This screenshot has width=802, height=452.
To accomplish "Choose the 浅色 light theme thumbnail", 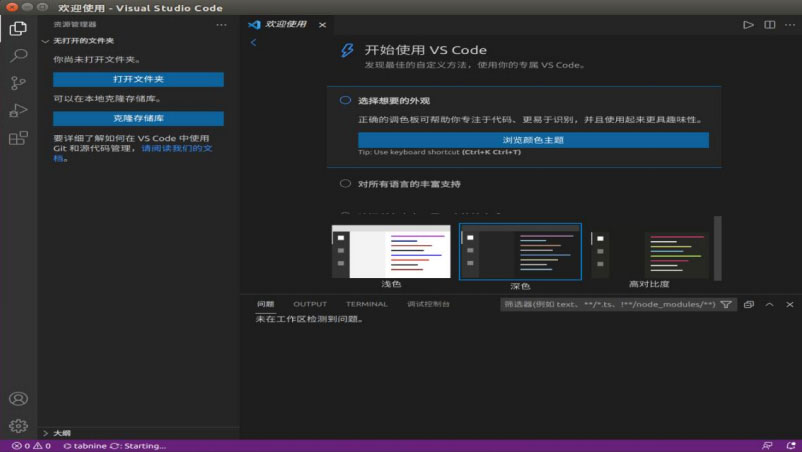I will pyautogui.click(x=391, y=252).
